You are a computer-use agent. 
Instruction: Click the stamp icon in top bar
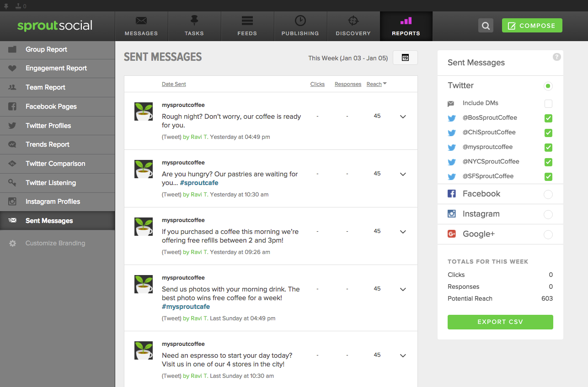click(18, 6)
